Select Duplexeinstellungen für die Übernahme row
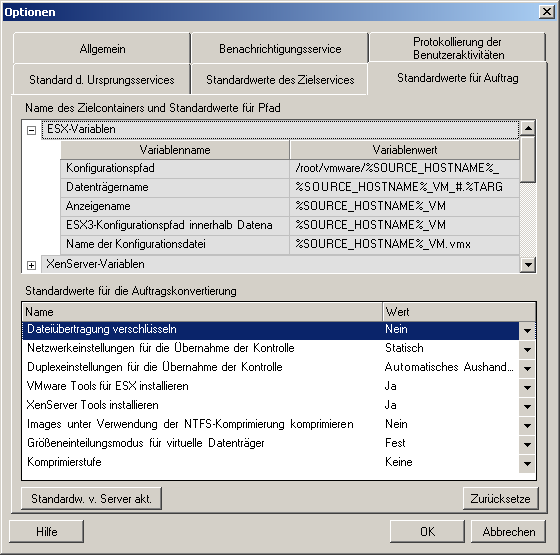Viewport: 560px width, 555px height. [271, 367]
